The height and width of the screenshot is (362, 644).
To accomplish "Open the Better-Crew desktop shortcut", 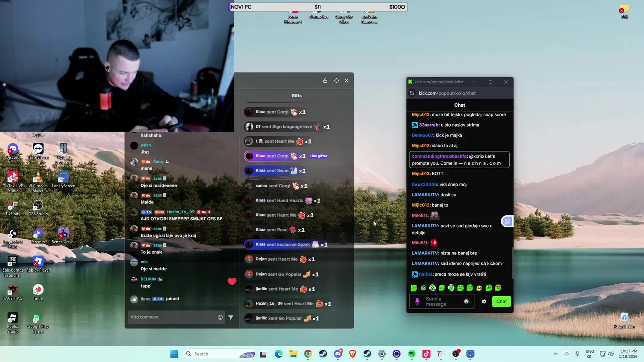I will pos(63,236).
